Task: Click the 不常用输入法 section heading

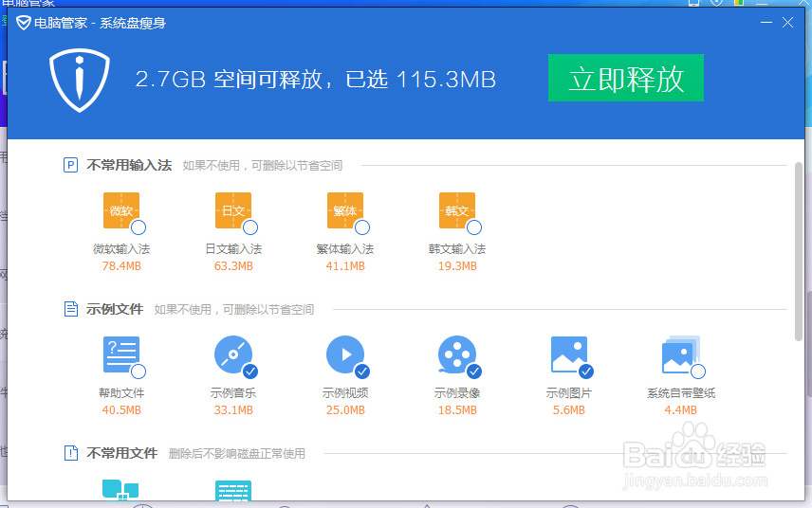Action: 129,165
